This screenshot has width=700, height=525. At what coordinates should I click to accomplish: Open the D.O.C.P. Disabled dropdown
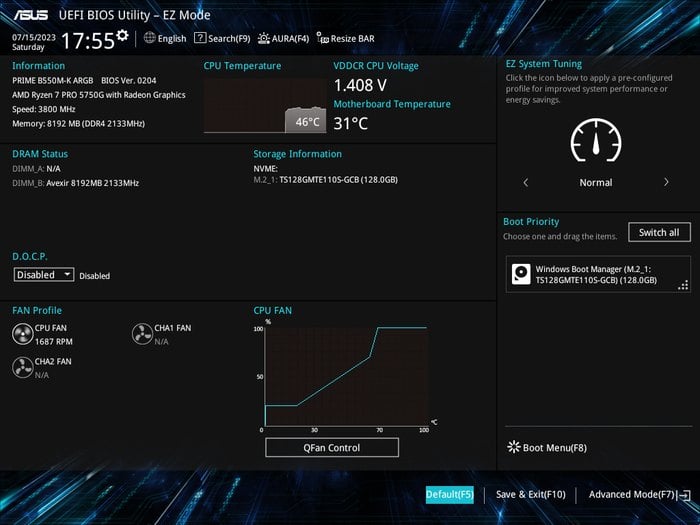(44, 275)
